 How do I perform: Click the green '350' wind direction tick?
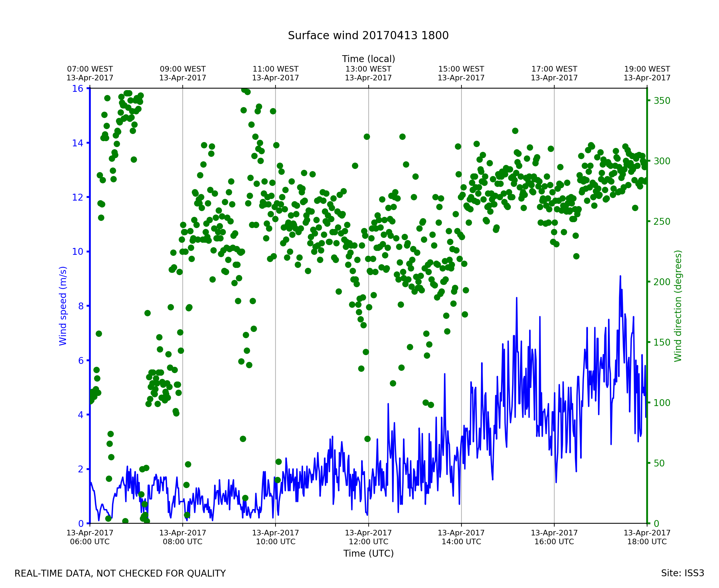click(x=662, y=101)
